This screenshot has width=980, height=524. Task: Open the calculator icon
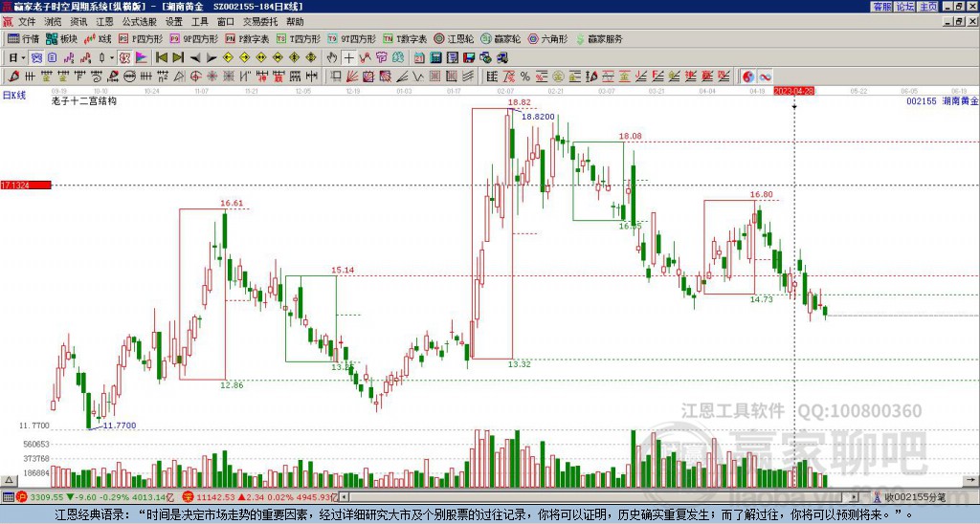click(x=435, y=58)
